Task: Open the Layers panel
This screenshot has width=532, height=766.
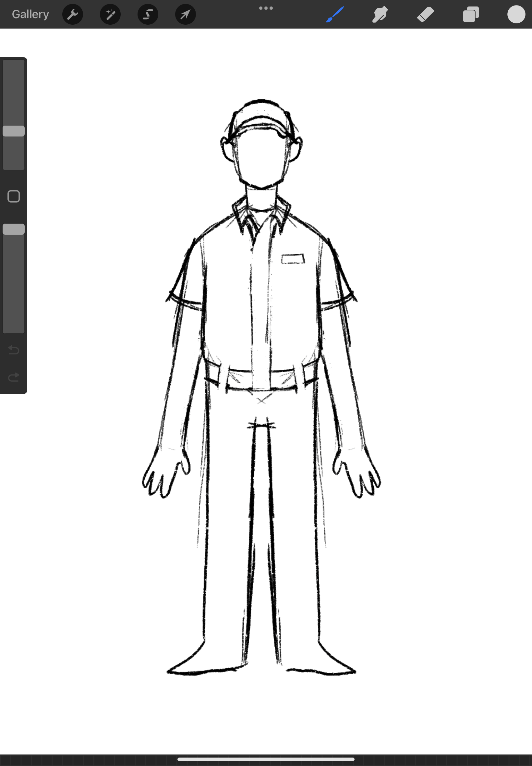Action: pyautogui.click(x=471, y=14)
